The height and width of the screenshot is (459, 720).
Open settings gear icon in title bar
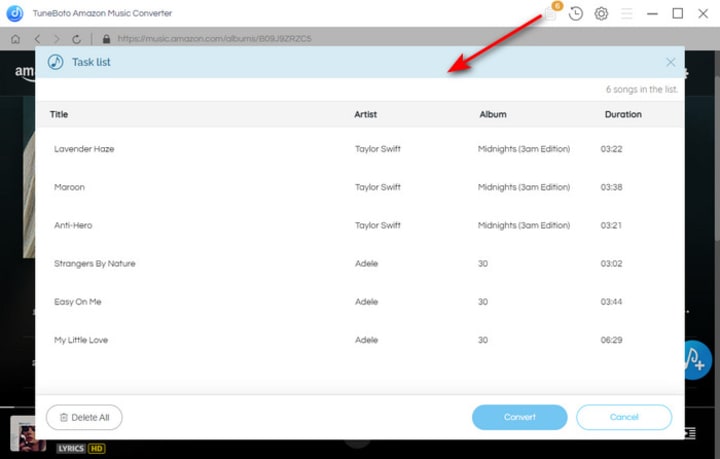click(x=601, y=14)
